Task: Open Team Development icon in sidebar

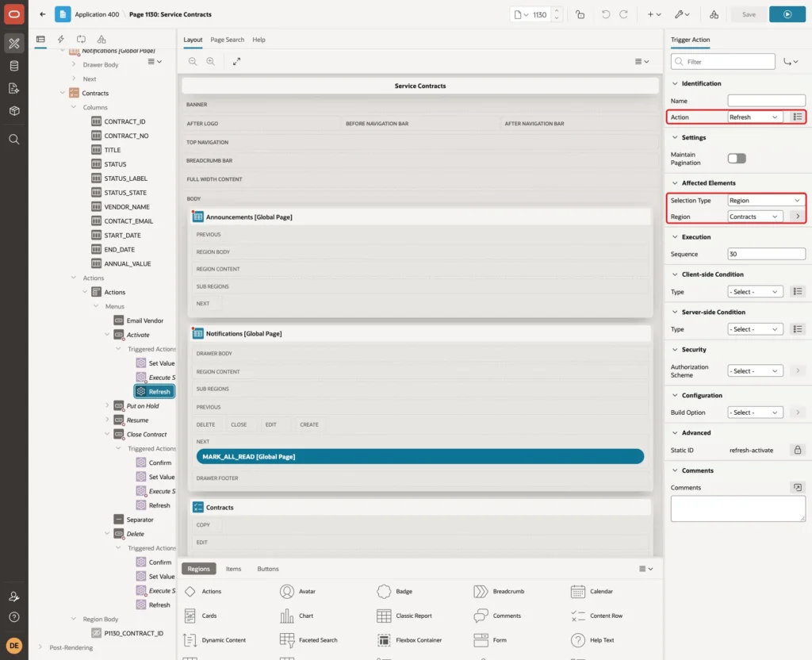Action: pos(14,89)
